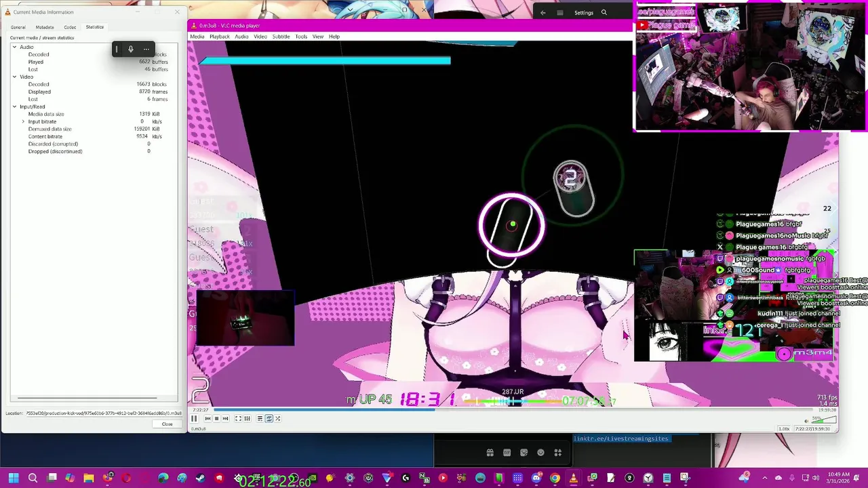Click the apps shapes icon in chat toolbar
The height and width of the screenshot is (488, 868).
tap(557, 453)
